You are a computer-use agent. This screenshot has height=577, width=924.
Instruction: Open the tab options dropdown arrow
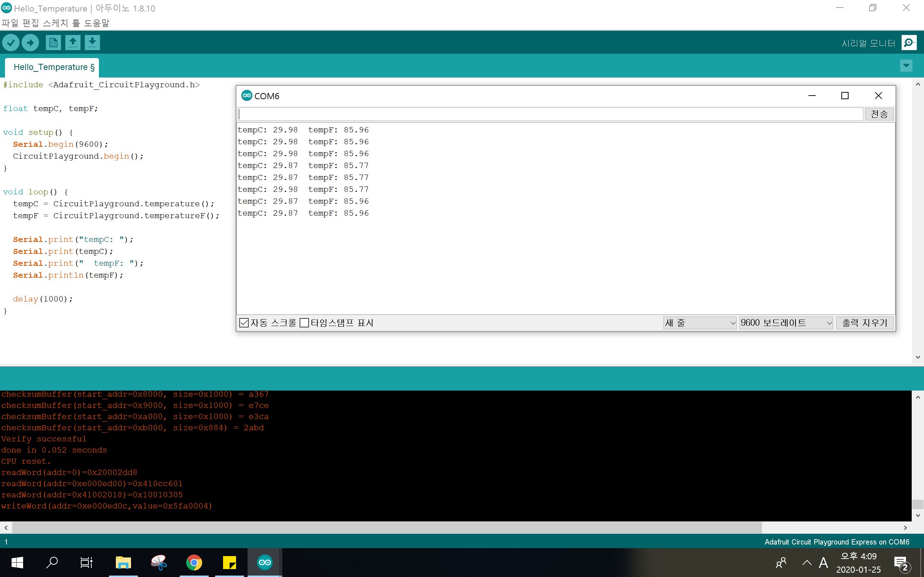(x=906, y=66)
